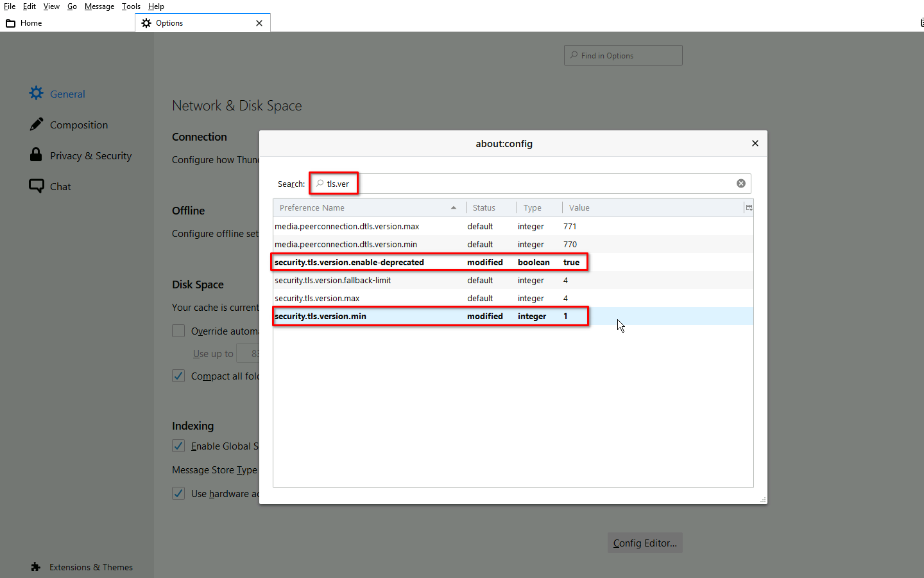Open Chat via the speech bubble icon
Image resolution: width=924 pixels, height=578 pixels.
point(37,186)
